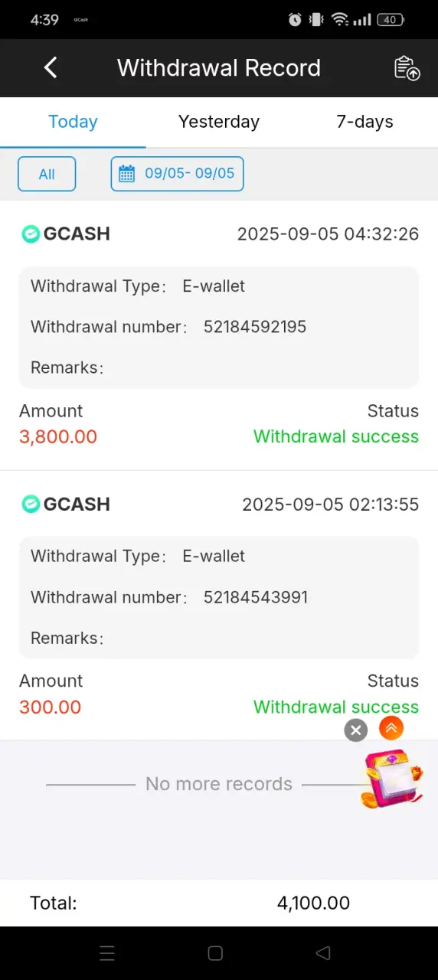The height and width of the screenshot is (980, 438).
Task: Open the floating treasure gift icon
Action: 392,779
